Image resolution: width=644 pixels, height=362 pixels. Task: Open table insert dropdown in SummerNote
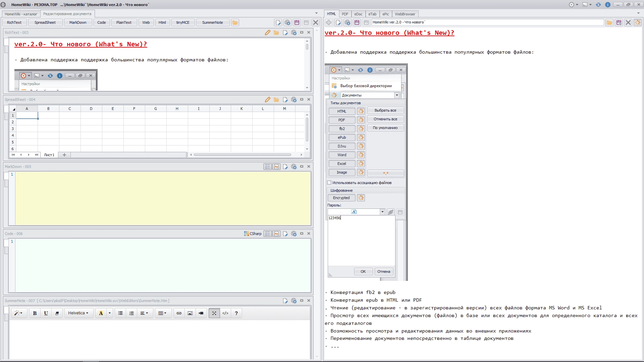tap(162, 313)
